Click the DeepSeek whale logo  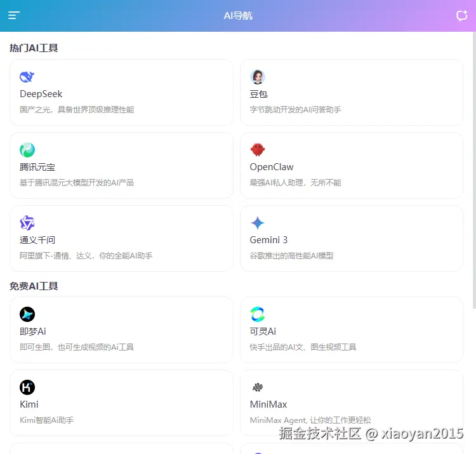pos(27,77)
